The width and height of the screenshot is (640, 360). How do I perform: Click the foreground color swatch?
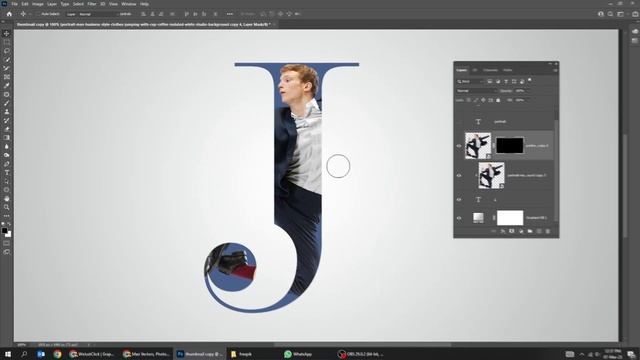(x=4, y=231)
